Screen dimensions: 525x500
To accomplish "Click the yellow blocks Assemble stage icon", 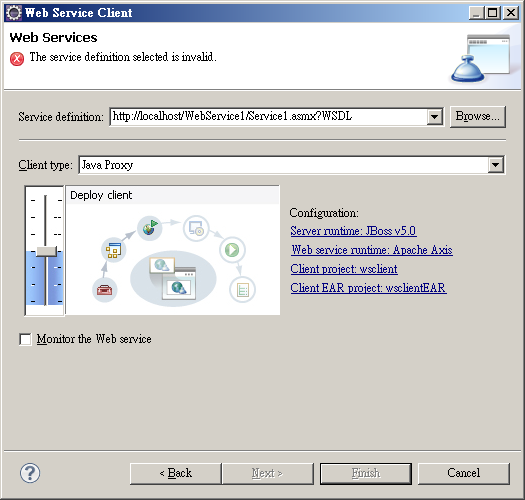I will pos(113,250).
